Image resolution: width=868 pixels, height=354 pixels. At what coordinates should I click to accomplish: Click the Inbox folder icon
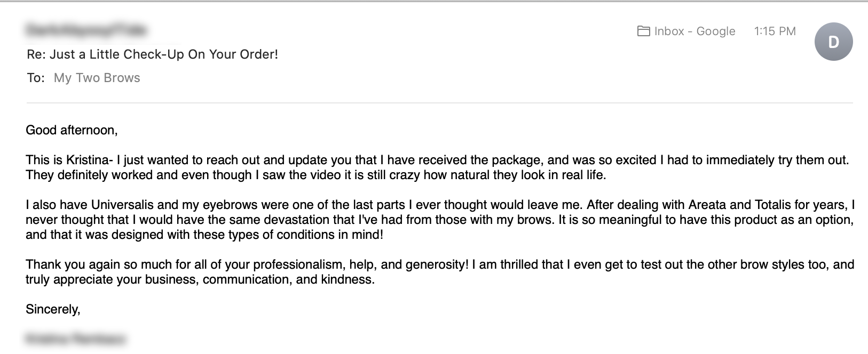(x=643, y=31)
